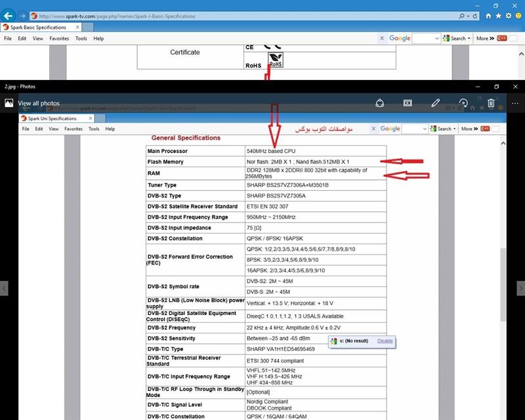This screenshot has height=420, width=525.
Task: Click the browser forward arrow button
Action: point(22,16)
